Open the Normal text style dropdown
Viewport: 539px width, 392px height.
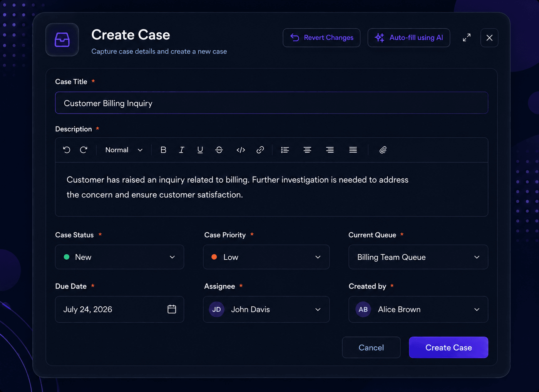tap(124, 150)
